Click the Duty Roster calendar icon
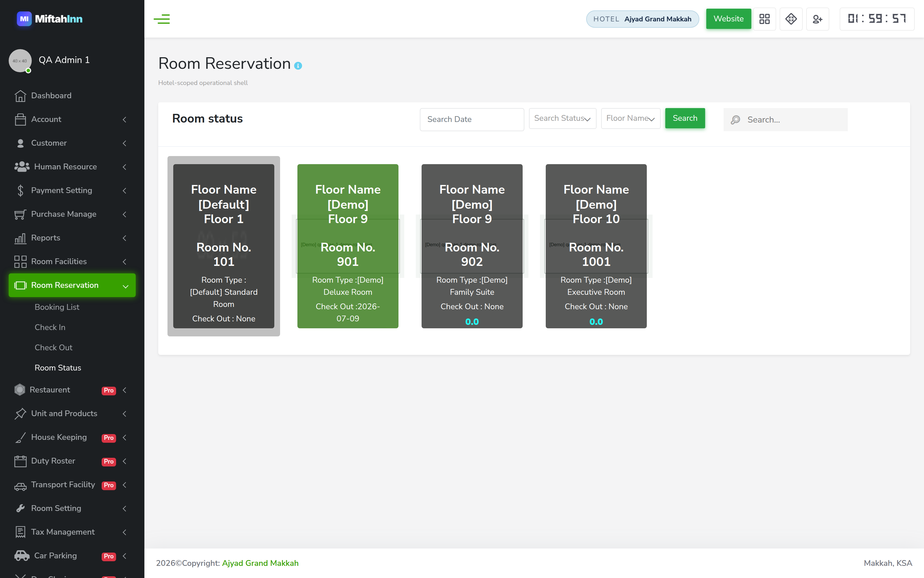 [x=20, y=461]
